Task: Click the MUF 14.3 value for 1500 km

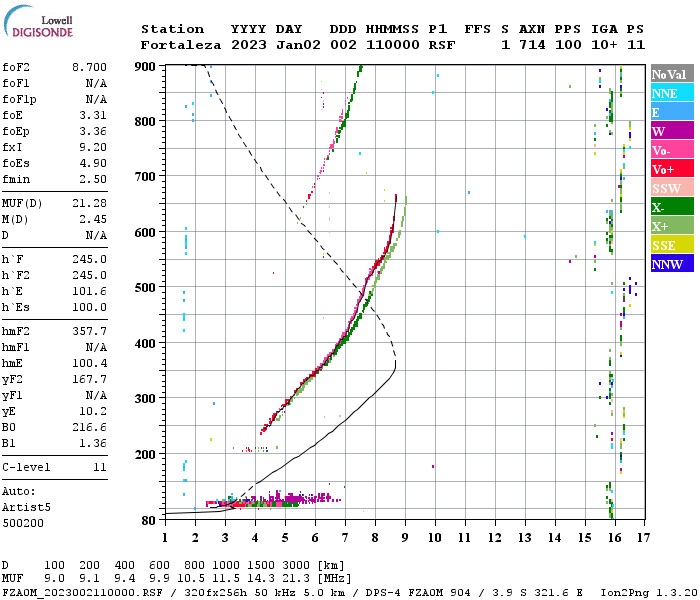Action: tap(261, 578)
